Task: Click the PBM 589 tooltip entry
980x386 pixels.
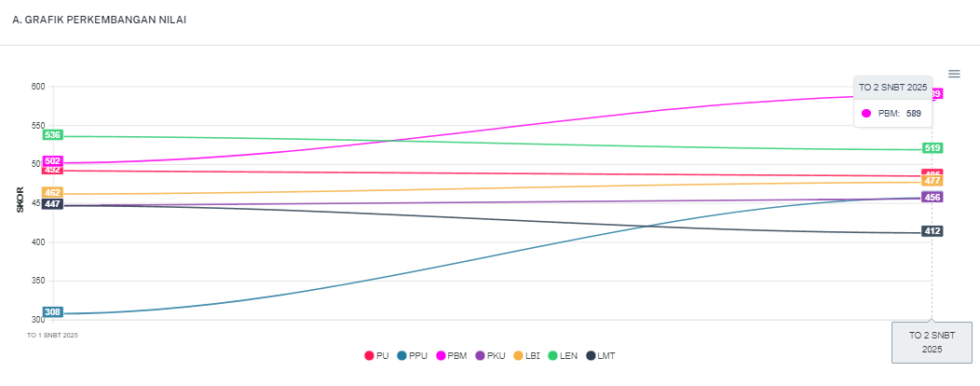Action: pyautogui.click(x=892, y=113)
